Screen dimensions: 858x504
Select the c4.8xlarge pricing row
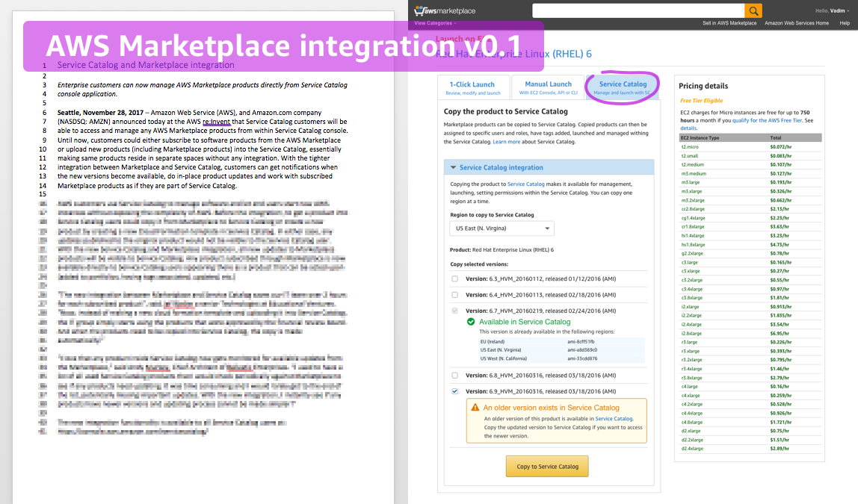point(750,422)
